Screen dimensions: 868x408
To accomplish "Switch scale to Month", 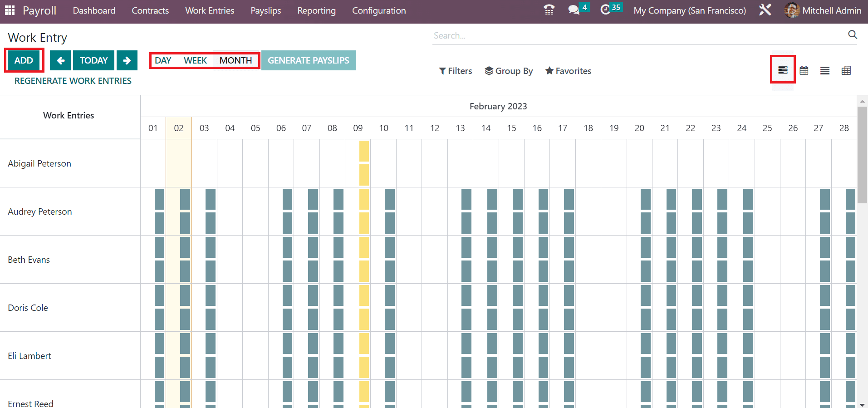I will point(235,60).
